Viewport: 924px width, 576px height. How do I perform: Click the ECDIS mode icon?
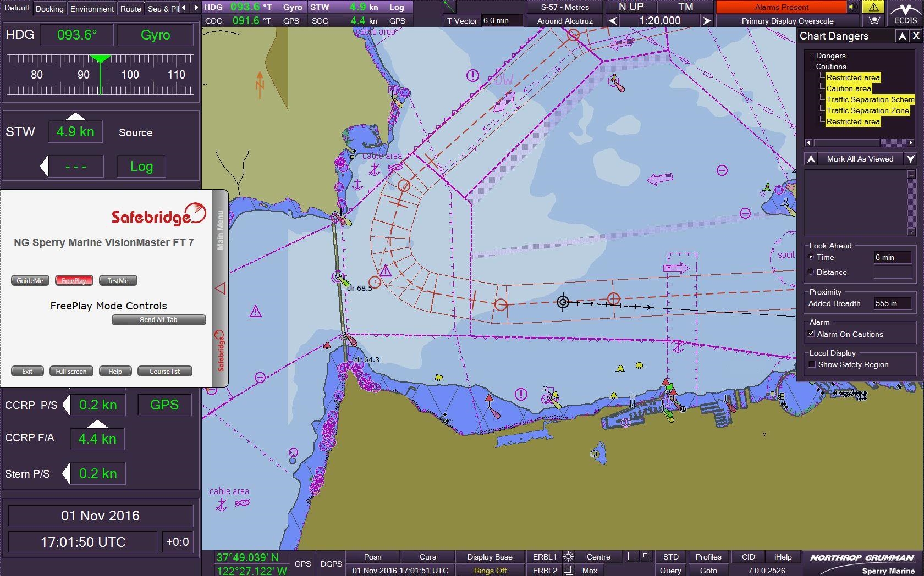click(905, 13)
